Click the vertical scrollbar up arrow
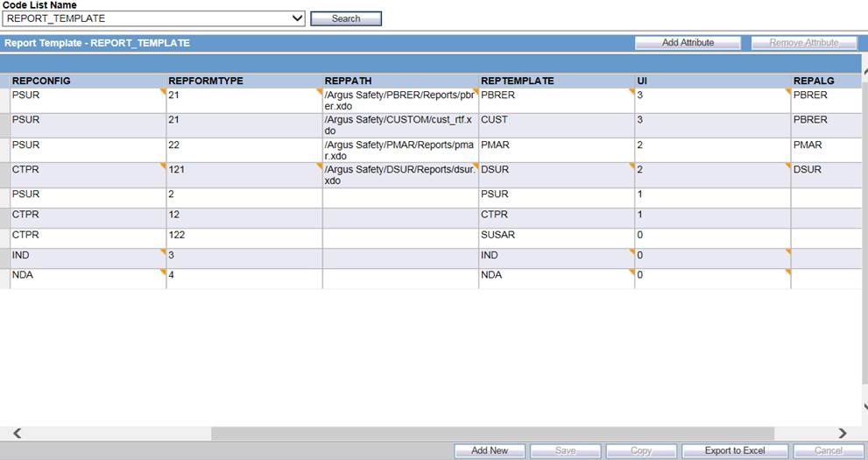The width and height of the screenshot is (868, 460). pos(865,72)
